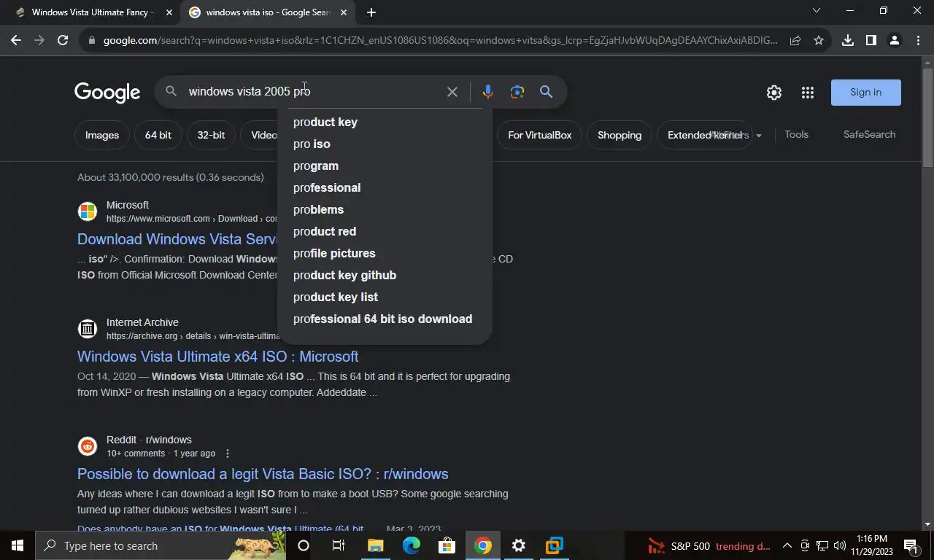This screenshot has height=560, width=934.
Task: Open Google quick settings gear icon
Action: 774,93
